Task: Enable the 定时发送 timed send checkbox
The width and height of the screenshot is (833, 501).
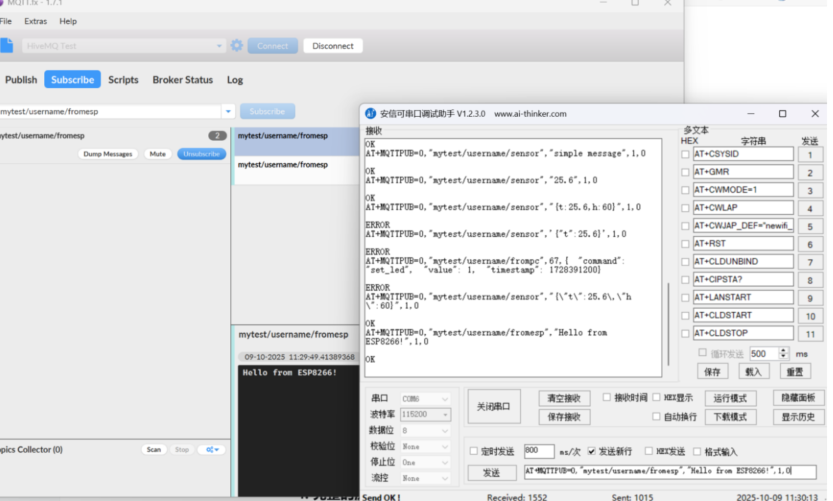Action: [473, 451]
